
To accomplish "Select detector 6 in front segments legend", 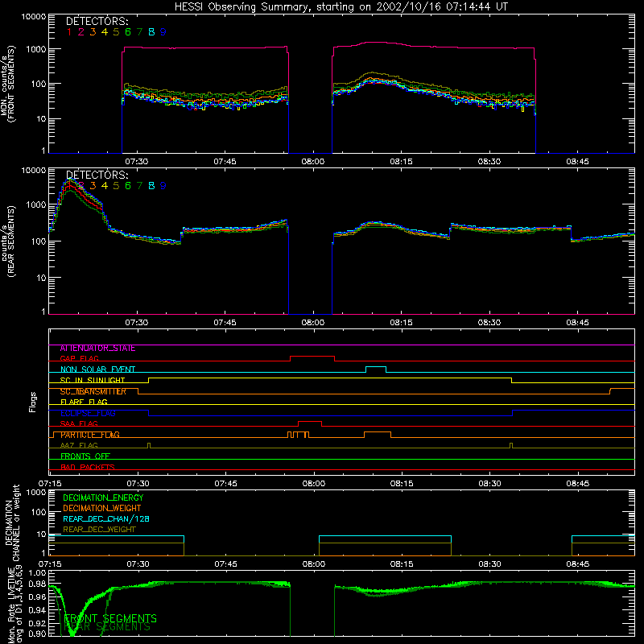I will tap(128, 31).
